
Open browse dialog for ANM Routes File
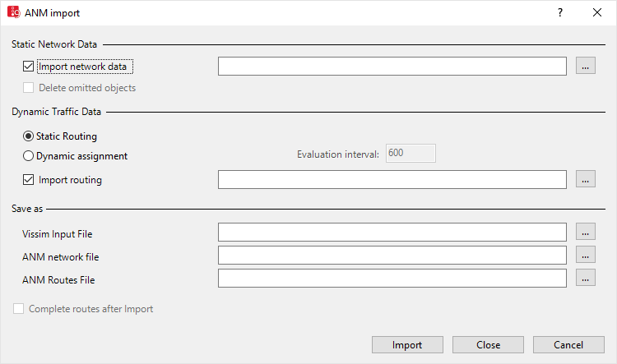point(585,279)
